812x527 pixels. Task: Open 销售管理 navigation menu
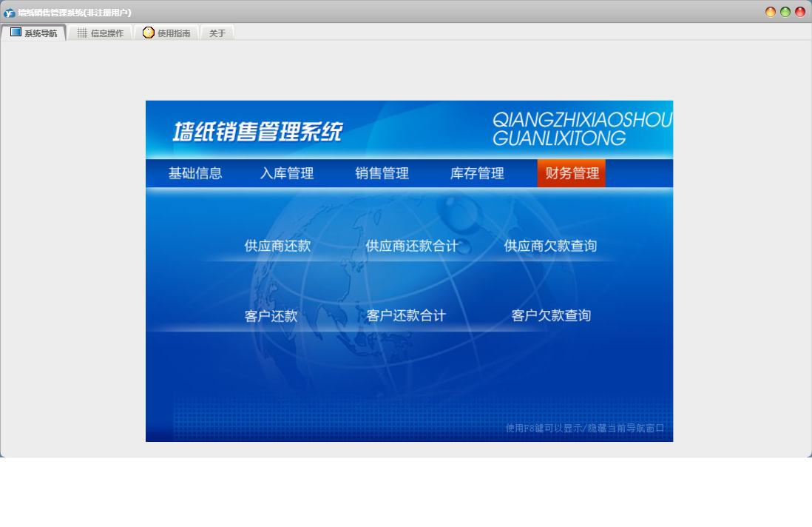(382, 173)
